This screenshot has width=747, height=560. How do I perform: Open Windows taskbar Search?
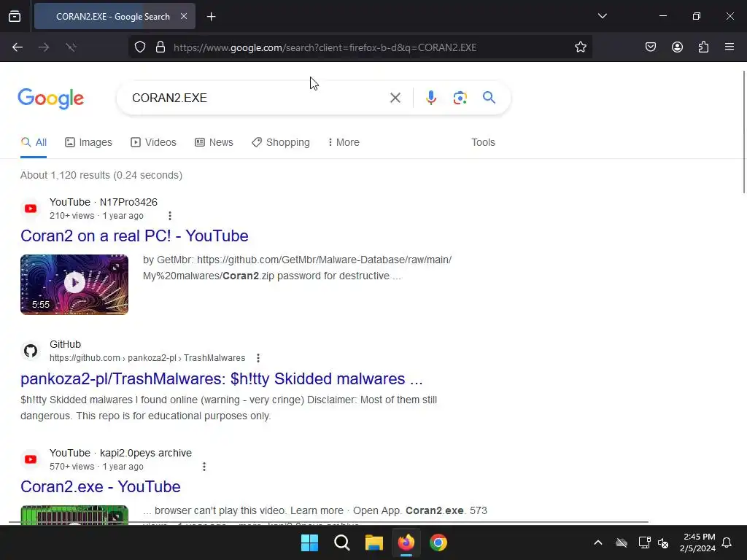tap(341, 542)
